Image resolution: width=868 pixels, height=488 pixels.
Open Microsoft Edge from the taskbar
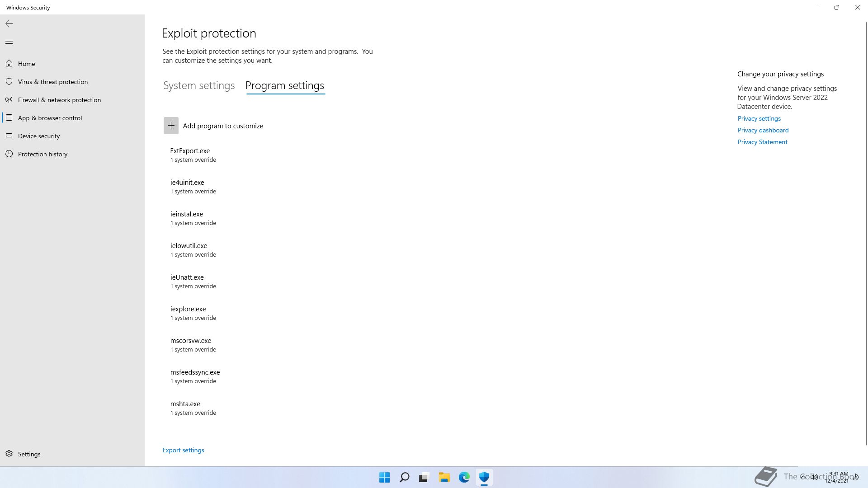pos(464,477)
